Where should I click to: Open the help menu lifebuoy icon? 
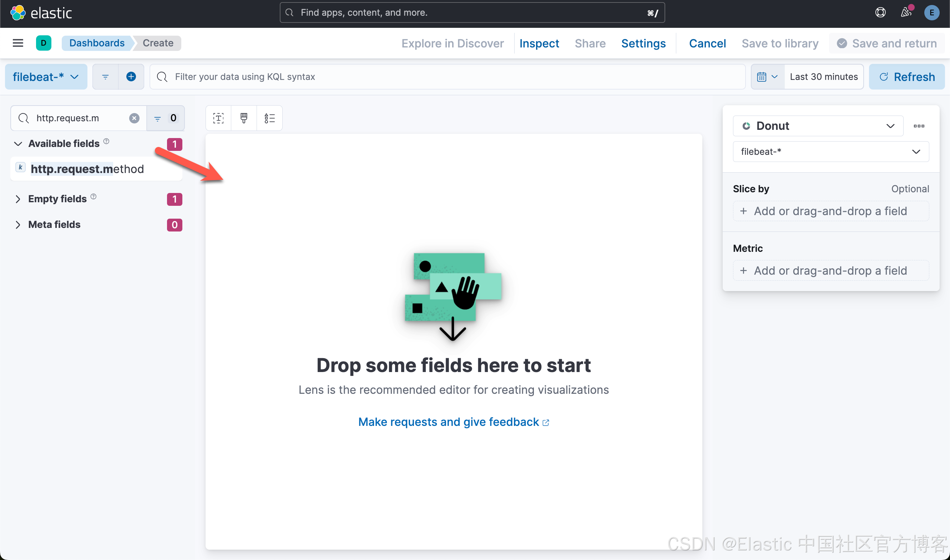(x=880, y=12)
